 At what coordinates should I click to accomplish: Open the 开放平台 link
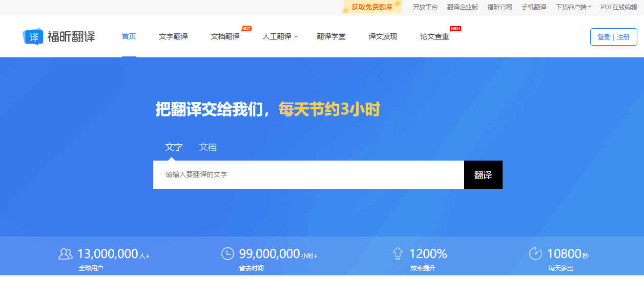click(425, 7)
